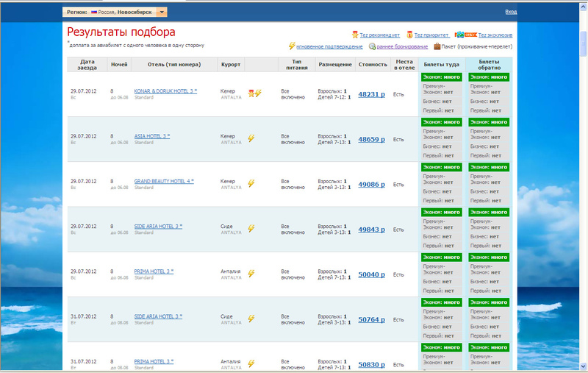Open PRIMA HOTEL link dated 31.07.2012

pos(154,361)
